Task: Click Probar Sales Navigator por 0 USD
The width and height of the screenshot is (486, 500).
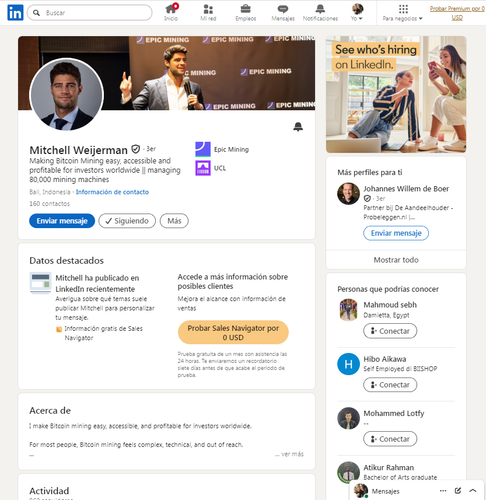Action: pos(233,333)
